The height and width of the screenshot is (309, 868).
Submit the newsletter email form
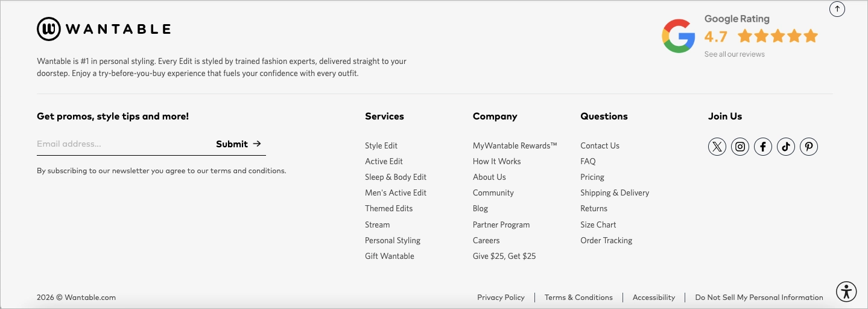(239, 144)
